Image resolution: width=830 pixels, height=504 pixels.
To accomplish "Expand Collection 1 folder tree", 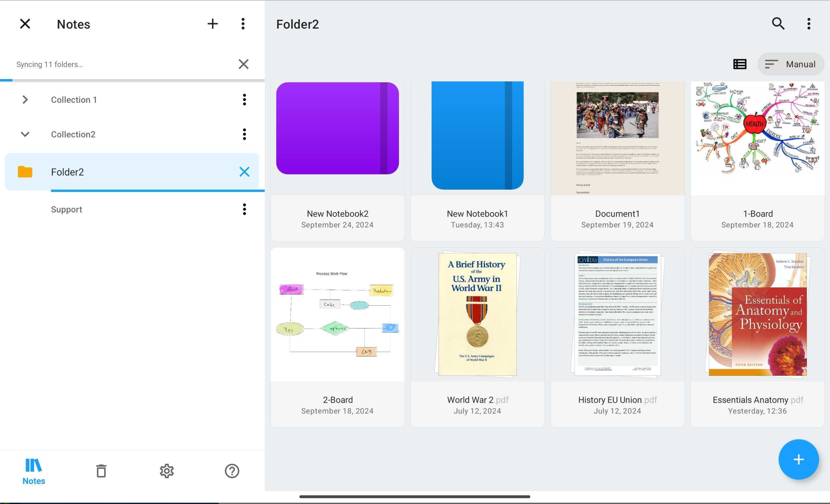I will (x=25, y=100).
